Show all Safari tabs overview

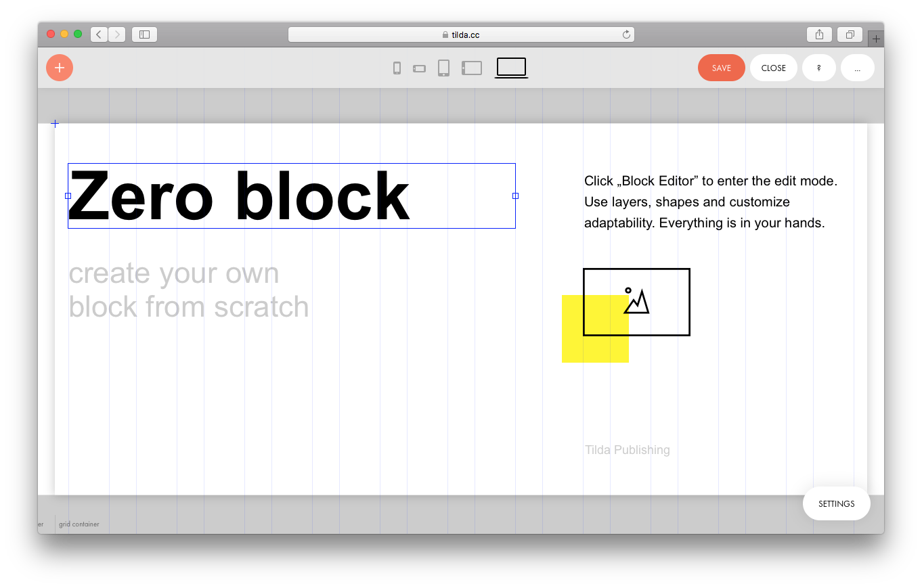pos(850,35)
